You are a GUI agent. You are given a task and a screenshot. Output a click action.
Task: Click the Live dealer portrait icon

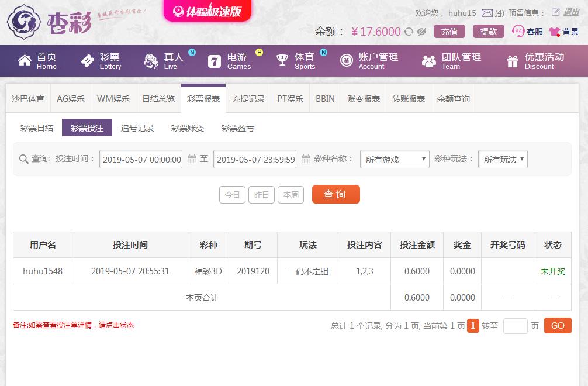pyautogui.click(x=151, y=61)
